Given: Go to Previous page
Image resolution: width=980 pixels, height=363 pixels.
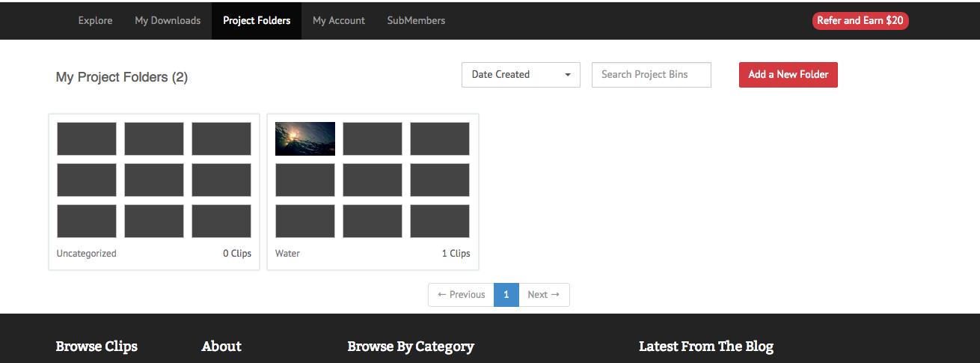Looking at the screenshot, I should [462, 295].
